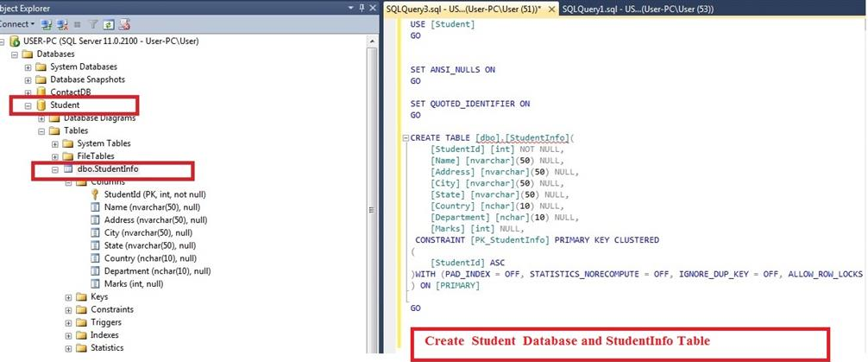The image size is (868, 362).
Task: Expand Database Diagrams folder
Action: coord(41,118)
